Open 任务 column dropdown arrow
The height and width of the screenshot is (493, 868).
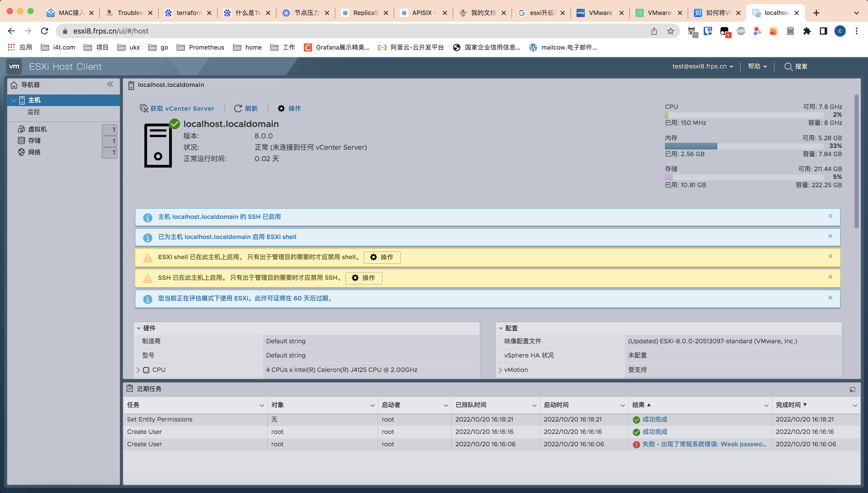(261, 405)
